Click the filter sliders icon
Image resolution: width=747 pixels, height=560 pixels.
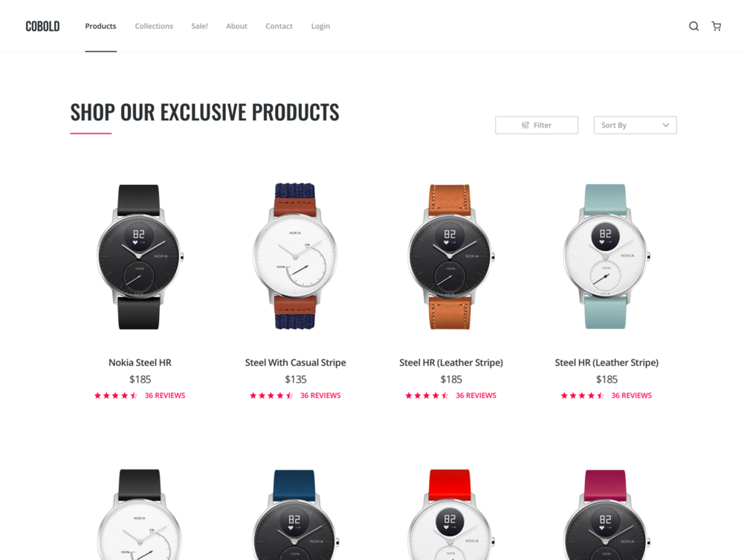525,126
